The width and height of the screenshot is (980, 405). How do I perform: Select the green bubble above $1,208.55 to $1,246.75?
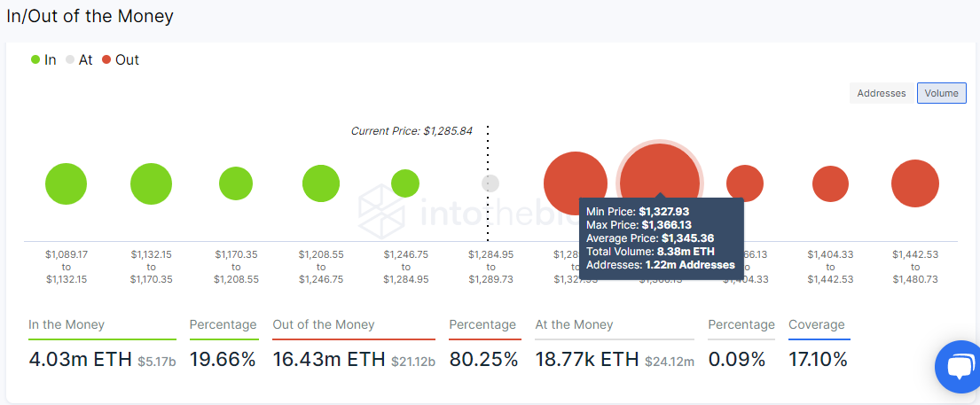click(321, 183)
